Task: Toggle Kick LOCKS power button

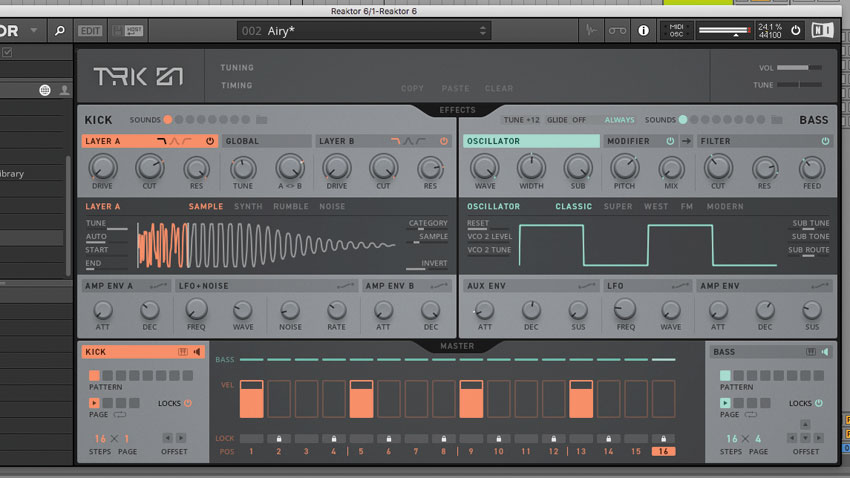Action: point(188,403)
